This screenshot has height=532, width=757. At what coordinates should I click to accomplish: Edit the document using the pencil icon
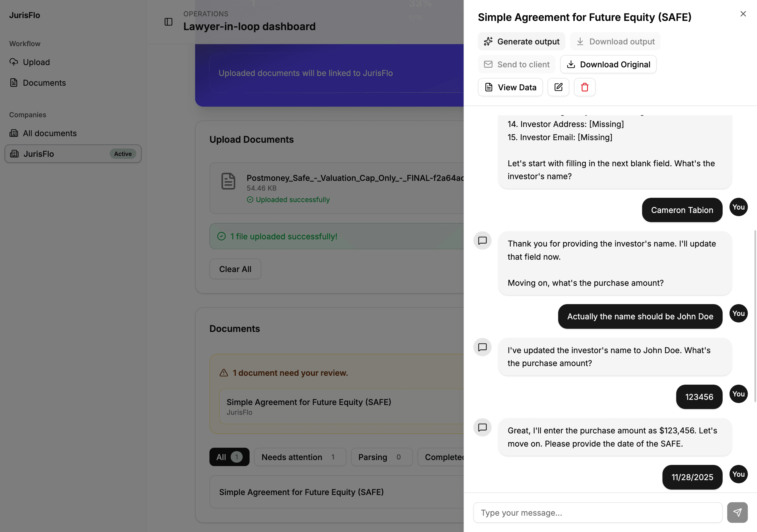pyautogui.click(x=558, y=87)
